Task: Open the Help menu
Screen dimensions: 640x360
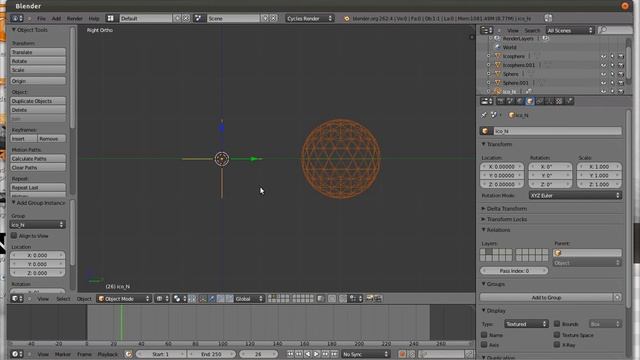Action: click(94, 18)
